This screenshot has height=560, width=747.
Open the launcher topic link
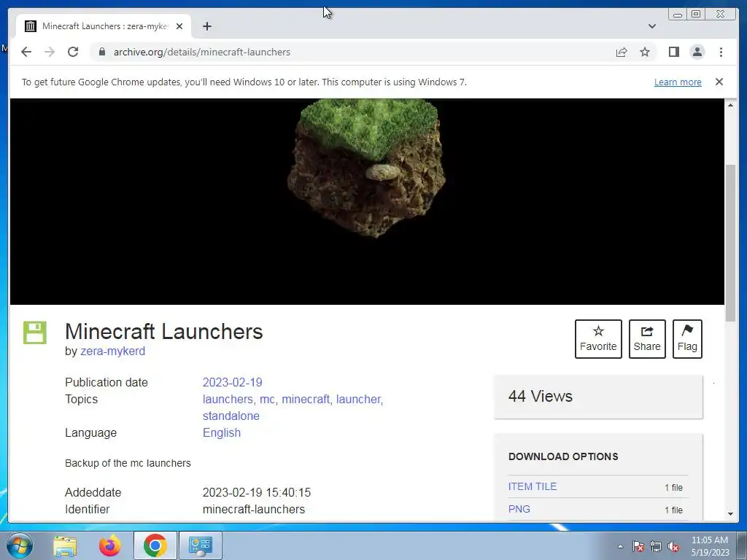coord(358,399)
